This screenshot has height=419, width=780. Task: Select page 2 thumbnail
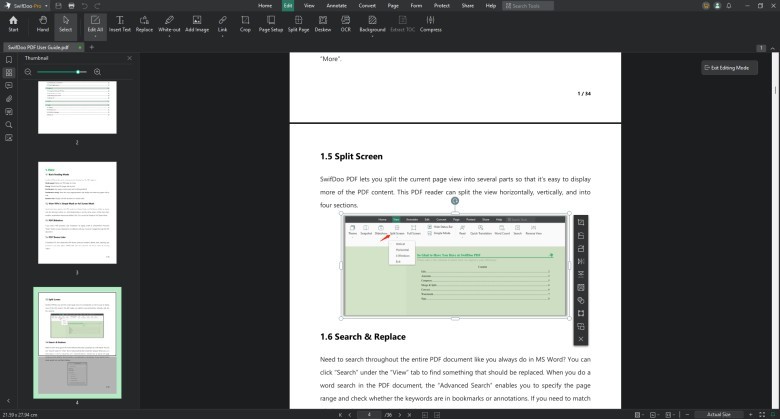77,107
